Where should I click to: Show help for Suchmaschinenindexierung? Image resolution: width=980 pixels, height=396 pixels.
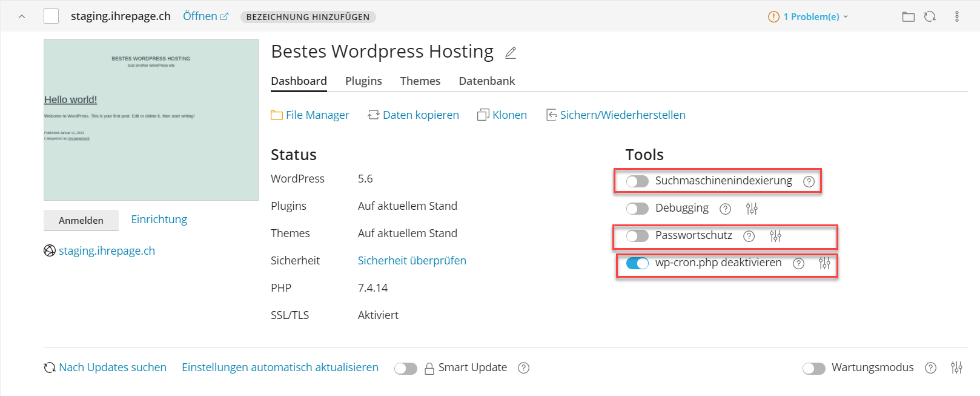[809, 181]
